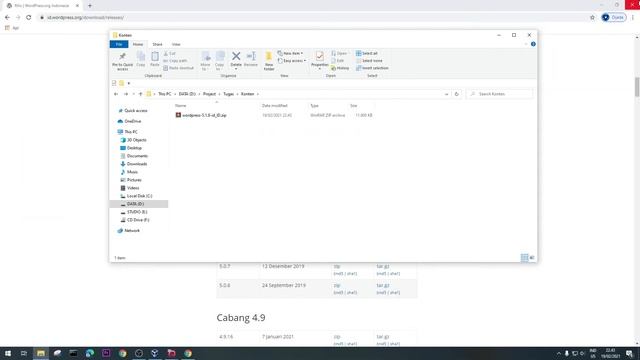The height and width of the screenshot is (360, 640).
Task: Click Open in the ribbon Open group
Action: coord(339,53)
